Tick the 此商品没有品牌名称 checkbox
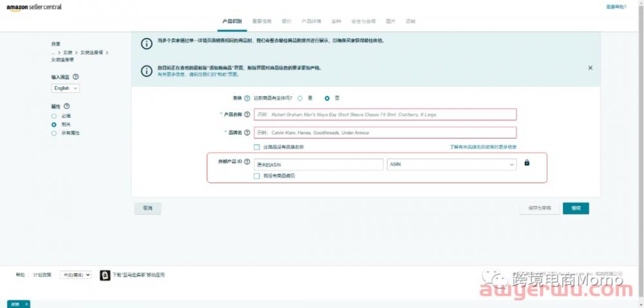Screen dimensions: 644x308 coord(257,147)
